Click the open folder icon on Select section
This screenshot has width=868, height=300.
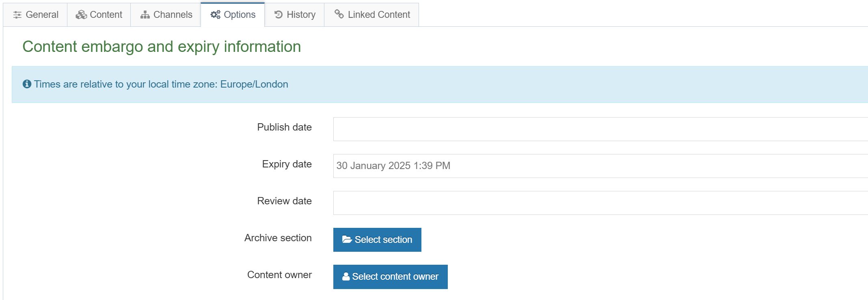pos(347,240)
